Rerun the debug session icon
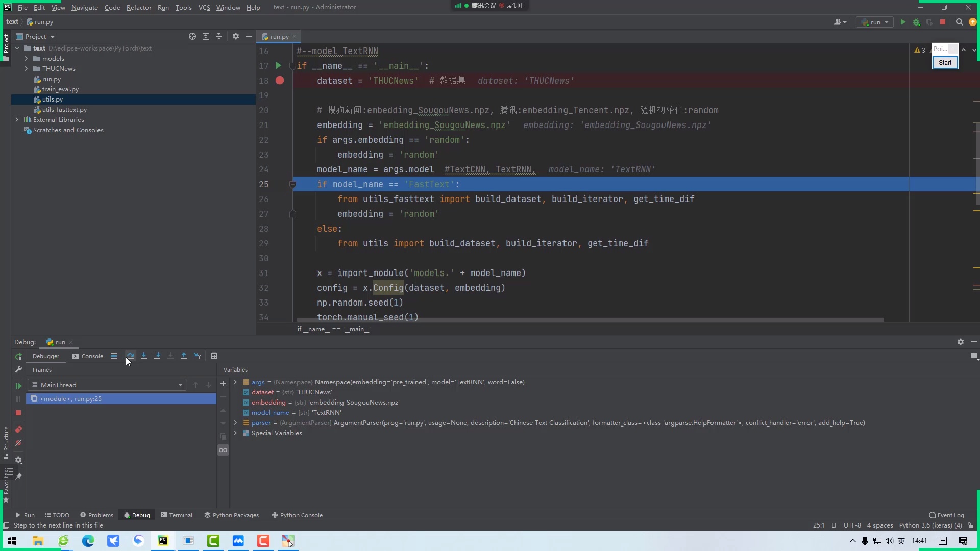 tap(18, 356)
